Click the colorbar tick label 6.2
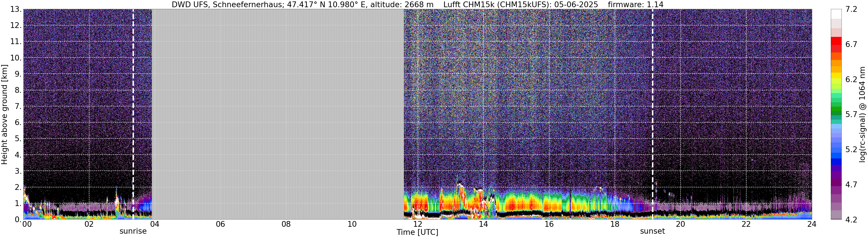868x238 pixels. (851, 80)
